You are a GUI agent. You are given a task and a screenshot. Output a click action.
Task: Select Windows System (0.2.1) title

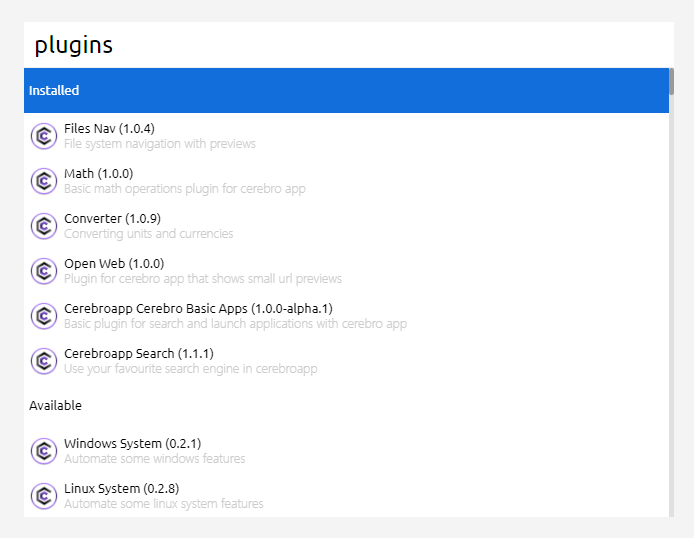[x=133, y=443]
